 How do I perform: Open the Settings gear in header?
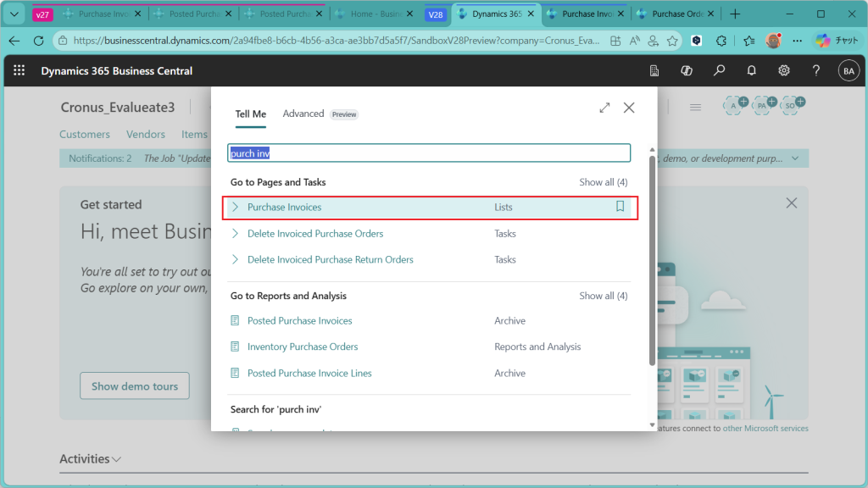(x=784, y=71)
